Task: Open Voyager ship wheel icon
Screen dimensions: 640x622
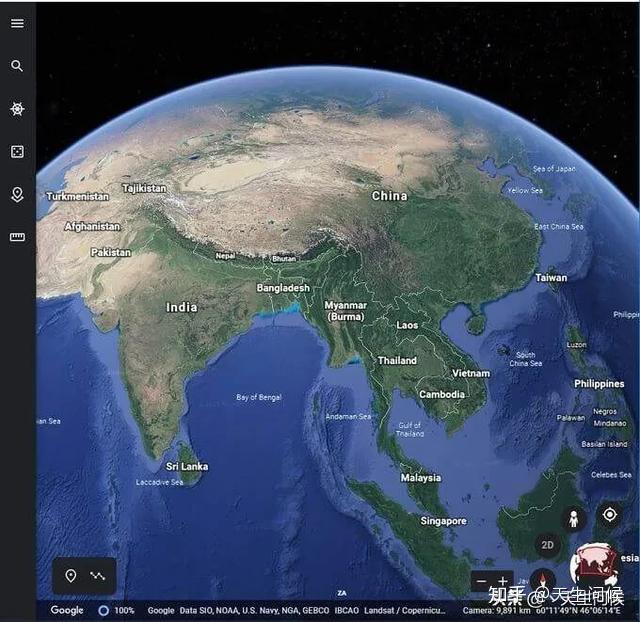Action: tap(17, 109)
